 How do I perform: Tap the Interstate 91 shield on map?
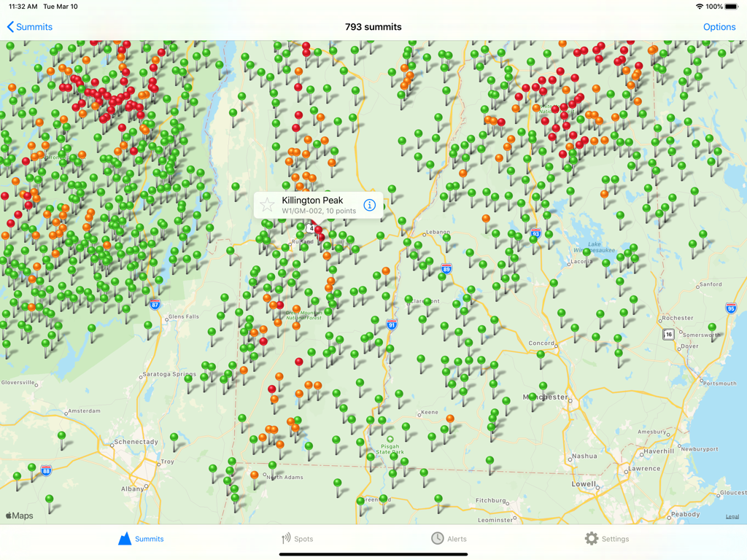click(392, 324)
